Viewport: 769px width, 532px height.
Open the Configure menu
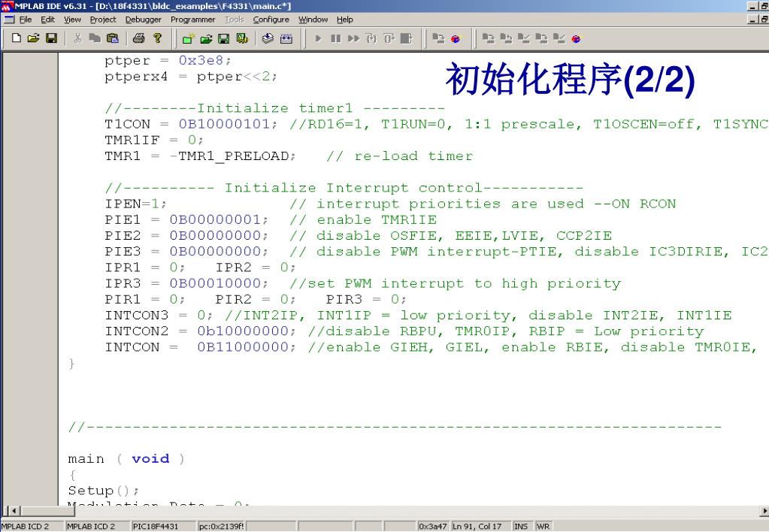pos(271,20)
